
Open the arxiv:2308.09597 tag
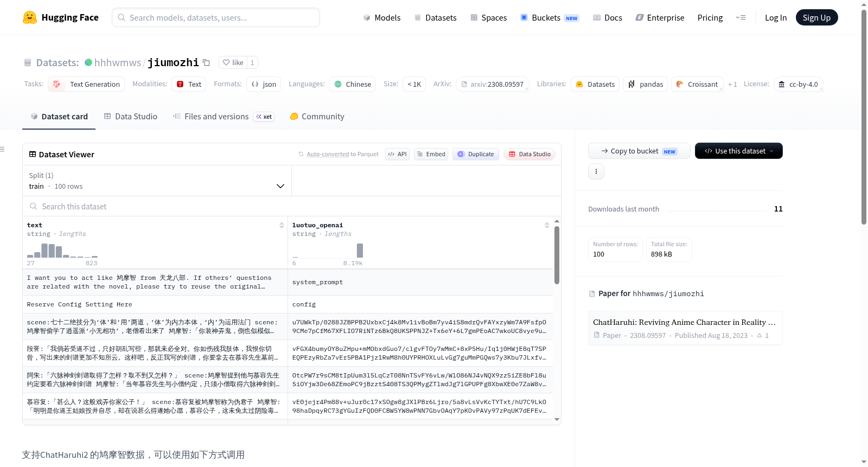(492, 84)
